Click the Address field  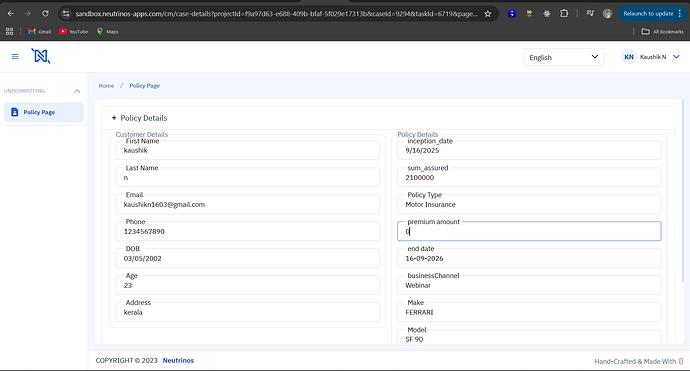[x=247, y=312]
